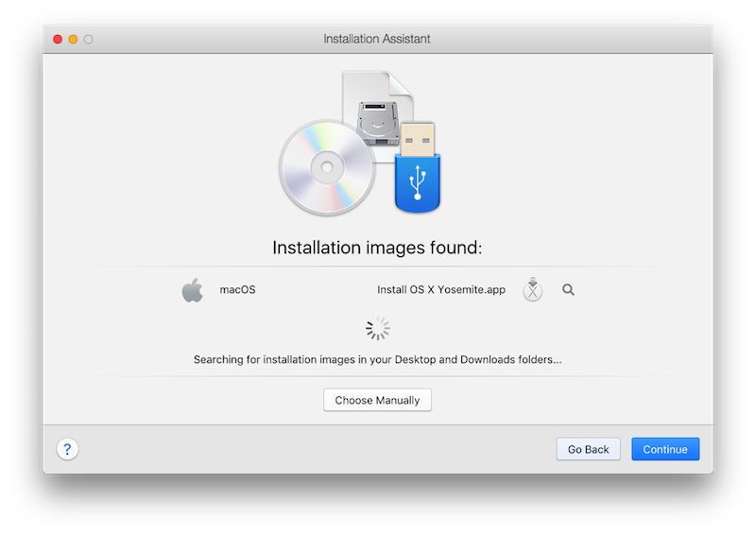The width and height of the screenshot is (756, 535).
Task: Minimize the Installation Assistant window
Action: 74,39
